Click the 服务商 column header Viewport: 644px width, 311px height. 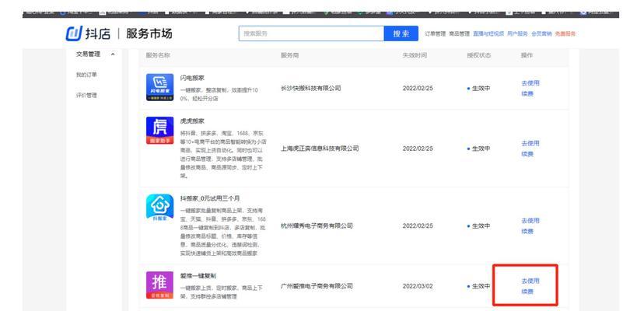[x=289, y=55]
